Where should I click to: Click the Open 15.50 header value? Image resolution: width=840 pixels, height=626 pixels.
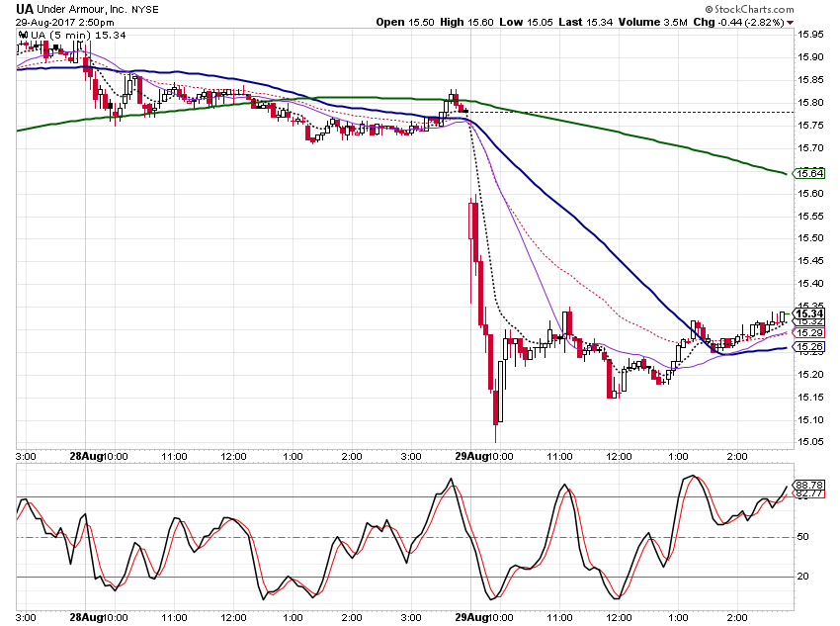405,22
